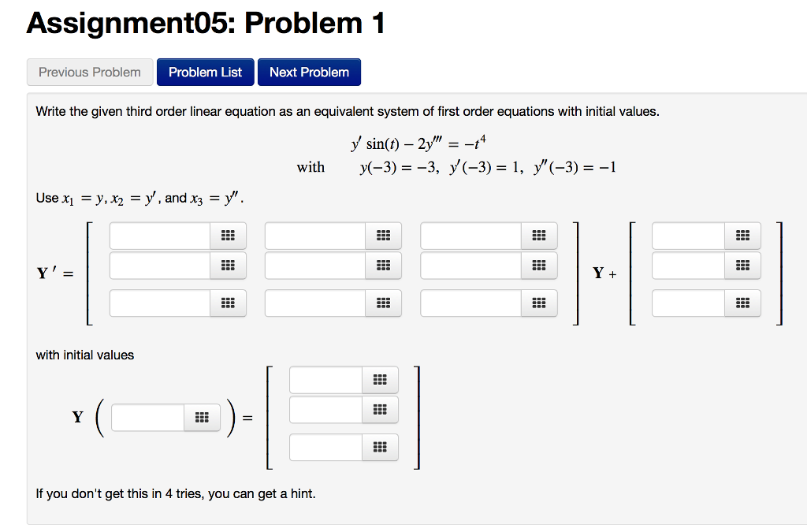Open equation editor inside the Y argument parentheses
Image resolution: width=807 pixels, height=532 pixels.
pyautogui.click(x=202, y=418)
